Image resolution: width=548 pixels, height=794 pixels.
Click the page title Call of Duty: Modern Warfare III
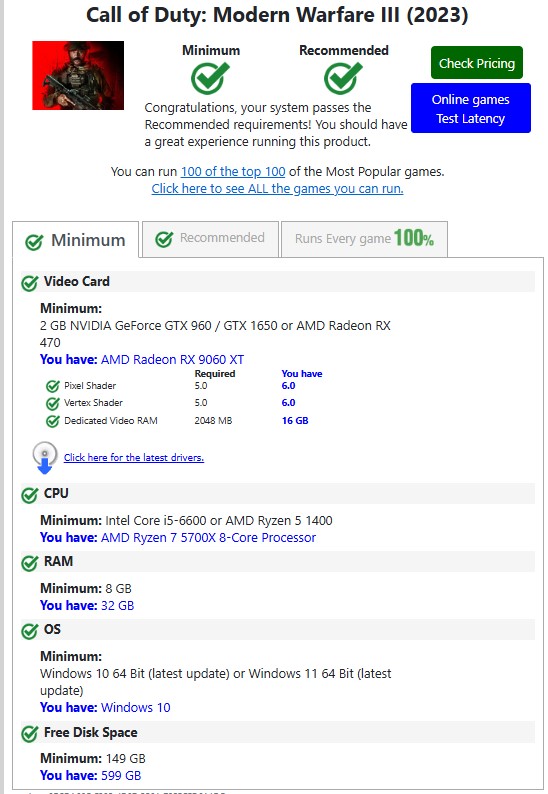[277, 15]
